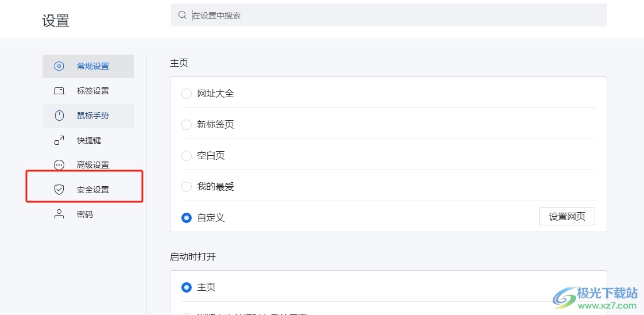Open the 高级设置 menu entry
The height and width of the screenshot is (315, 644).
coord(93,165)
